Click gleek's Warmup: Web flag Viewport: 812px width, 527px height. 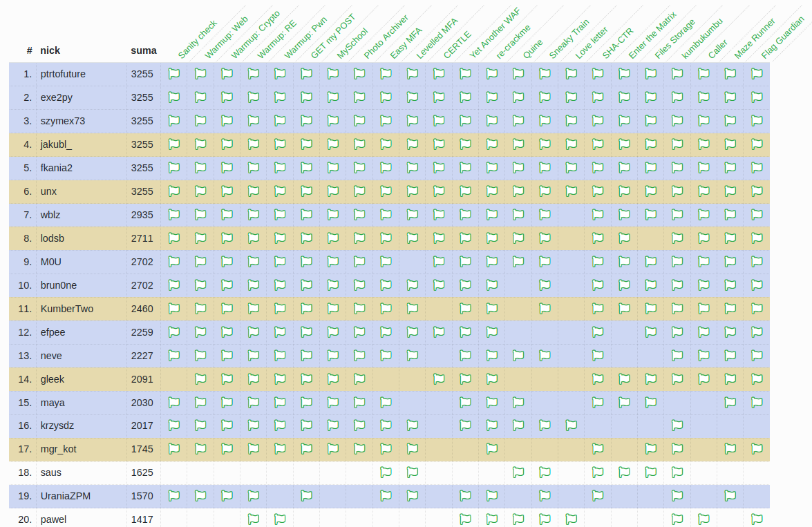pyautogui.click(x=200, y=379)
